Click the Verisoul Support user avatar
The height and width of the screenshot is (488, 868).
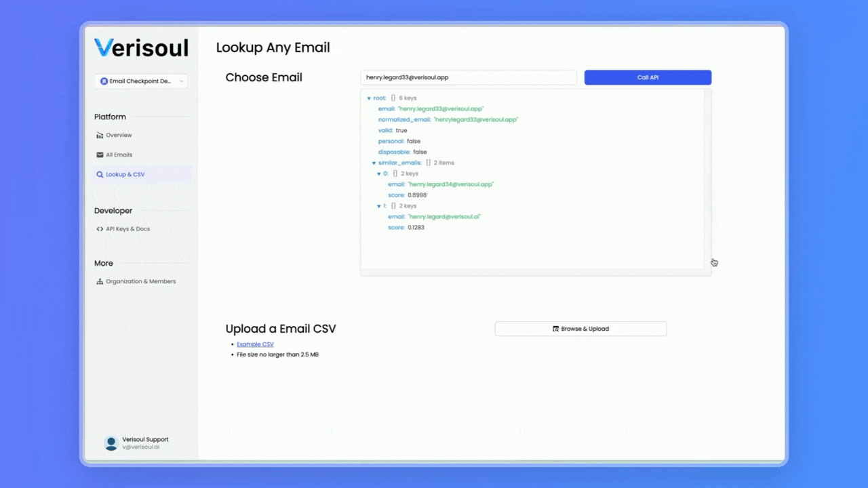[111, 443]
